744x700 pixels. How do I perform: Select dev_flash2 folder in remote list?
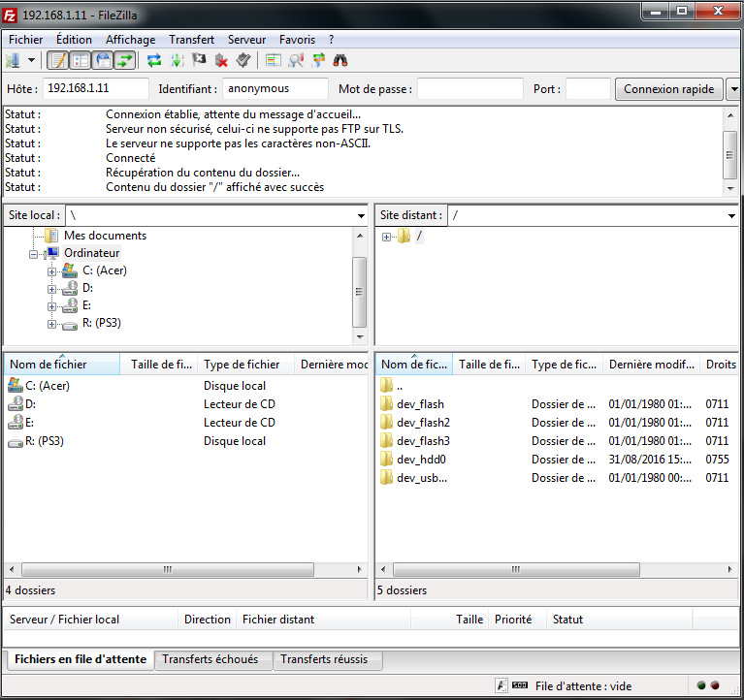tap(423, 423)
